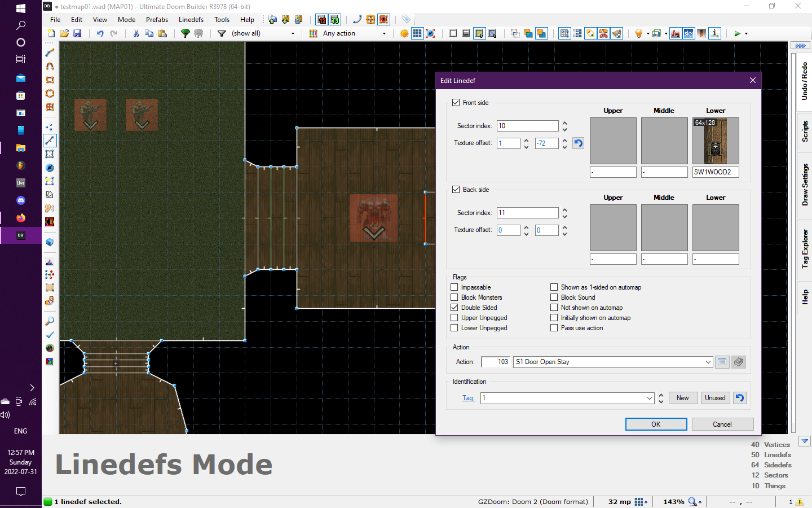
Task: Select the Vertices mode tool in sidebar
Action: click(x=50, y=127)
